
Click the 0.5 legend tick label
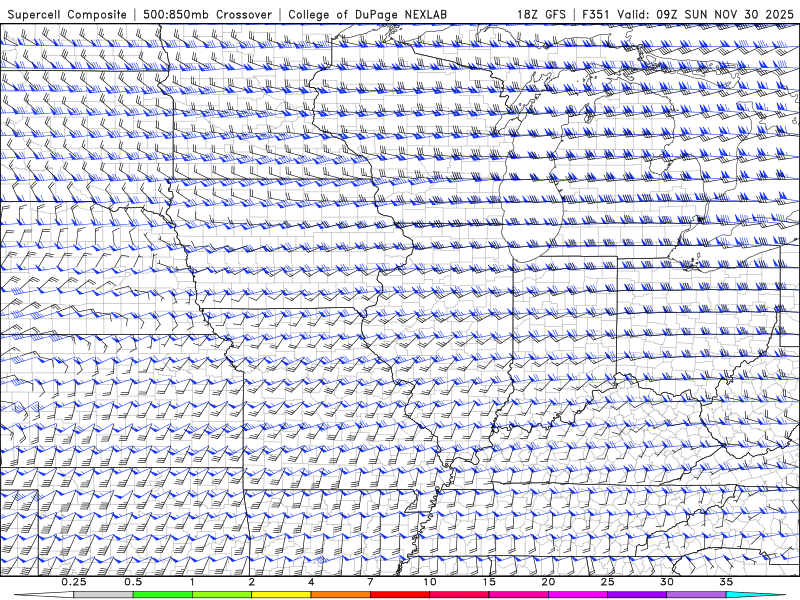(x=133, y=582)
